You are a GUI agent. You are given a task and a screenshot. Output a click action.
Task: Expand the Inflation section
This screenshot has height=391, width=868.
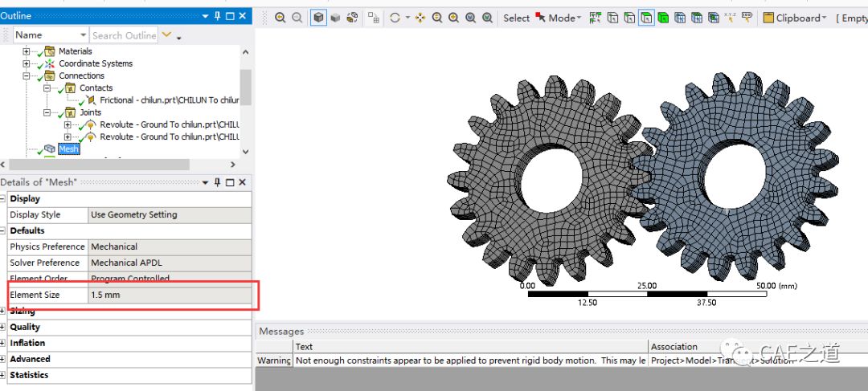(x=2, y=343)
